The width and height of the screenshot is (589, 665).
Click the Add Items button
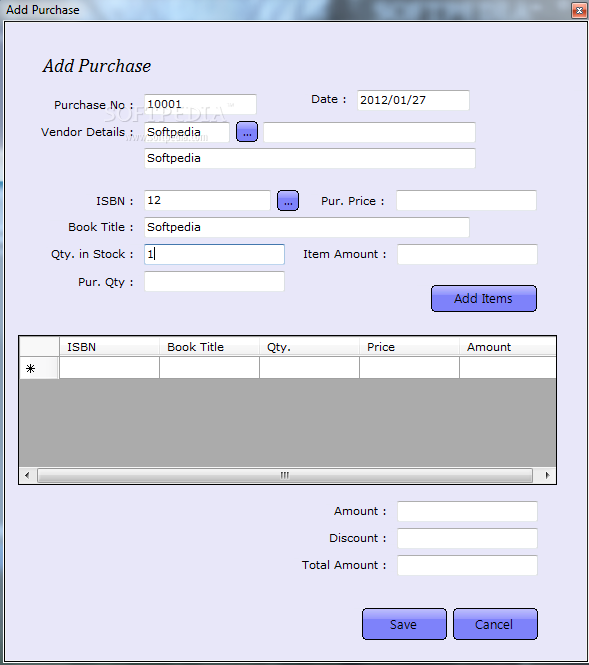483,299
